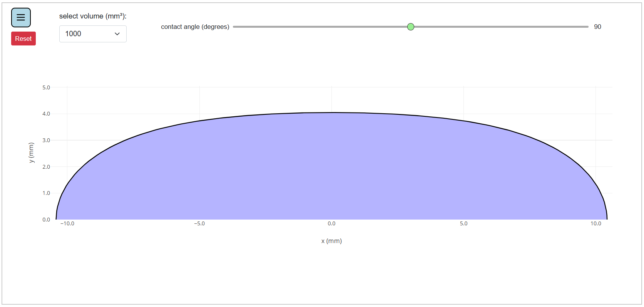Click the 5.0 y-axis tick label
The image size is (644, 307).
coord(46,87)
